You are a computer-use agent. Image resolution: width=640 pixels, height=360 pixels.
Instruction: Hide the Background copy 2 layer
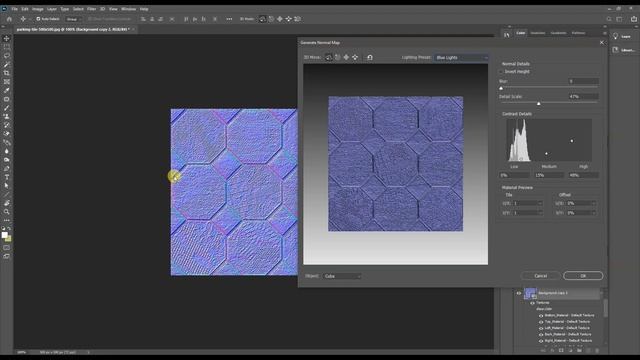[x=519, y=293]
